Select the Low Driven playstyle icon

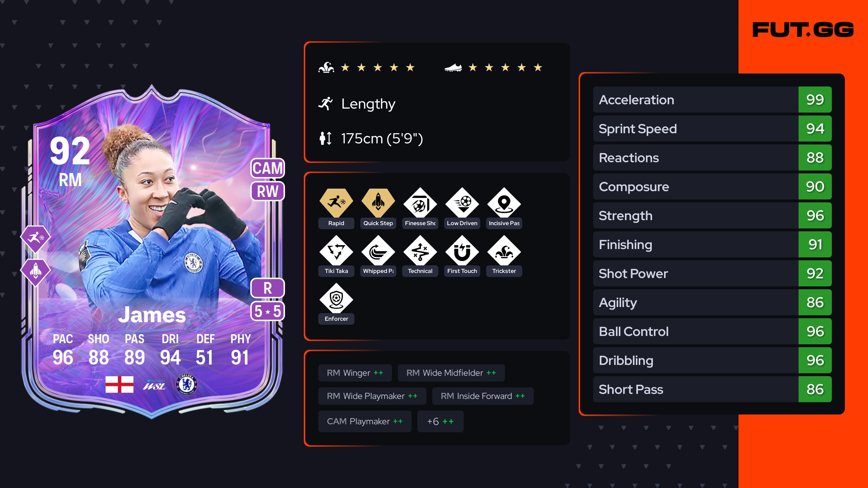point(462,202)
